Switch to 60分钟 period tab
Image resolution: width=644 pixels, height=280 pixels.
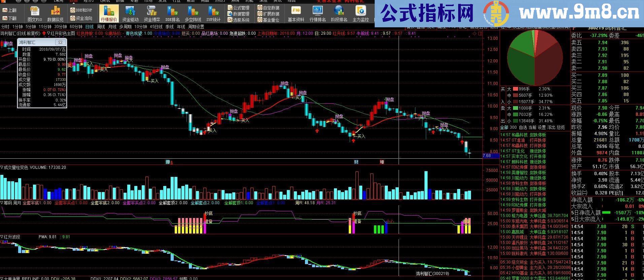pos(76,27)
